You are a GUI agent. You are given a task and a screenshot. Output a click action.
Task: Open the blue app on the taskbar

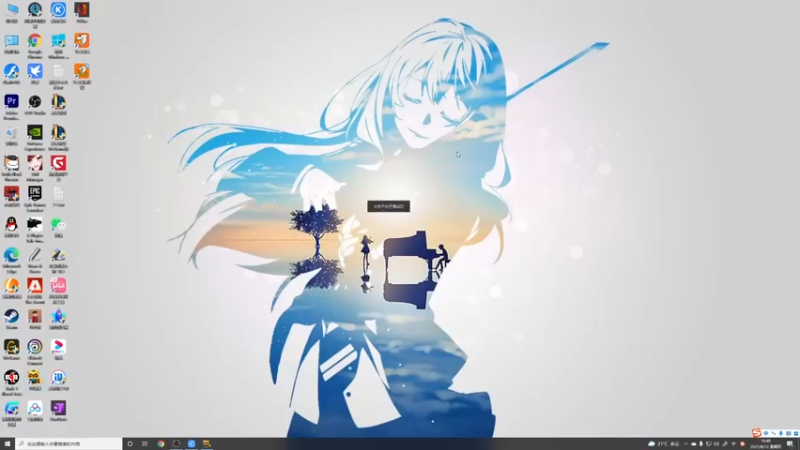pyautogui.click(x=191, y=444)
